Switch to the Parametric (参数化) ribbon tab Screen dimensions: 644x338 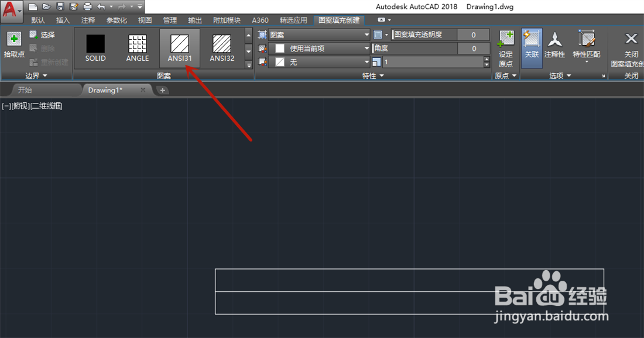[x=117, y=20]
